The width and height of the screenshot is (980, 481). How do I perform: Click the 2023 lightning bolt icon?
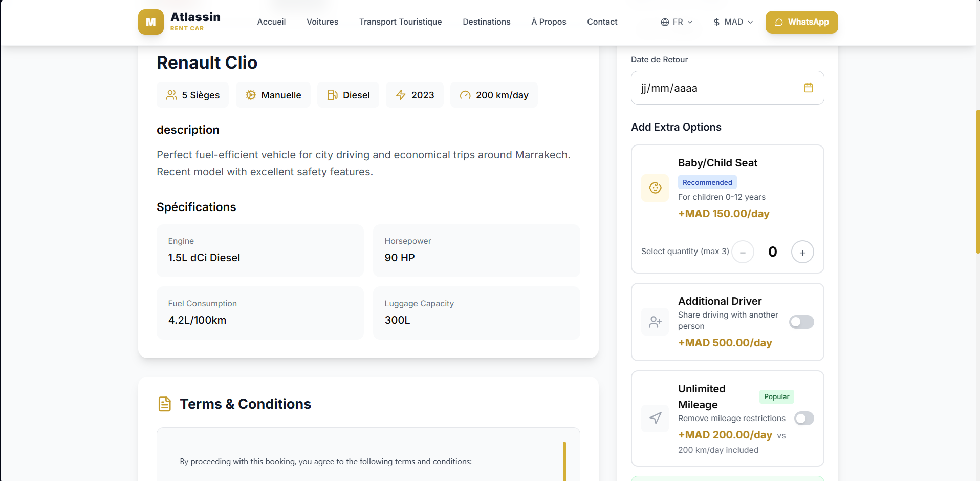tap(401, 95)
